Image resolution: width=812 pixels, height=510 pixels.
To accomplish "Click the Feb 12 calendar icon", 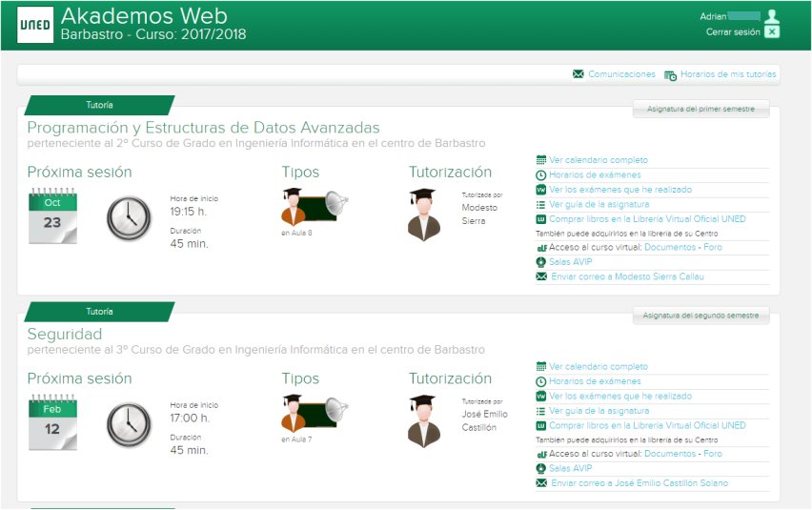I will pyautogui.click(x=52, y=424).
